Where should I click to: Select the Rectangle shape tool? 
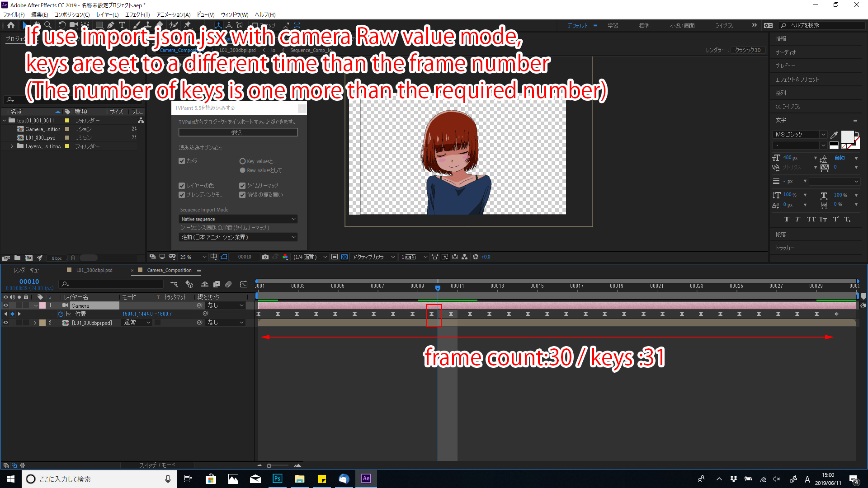(x=99, y=25)
